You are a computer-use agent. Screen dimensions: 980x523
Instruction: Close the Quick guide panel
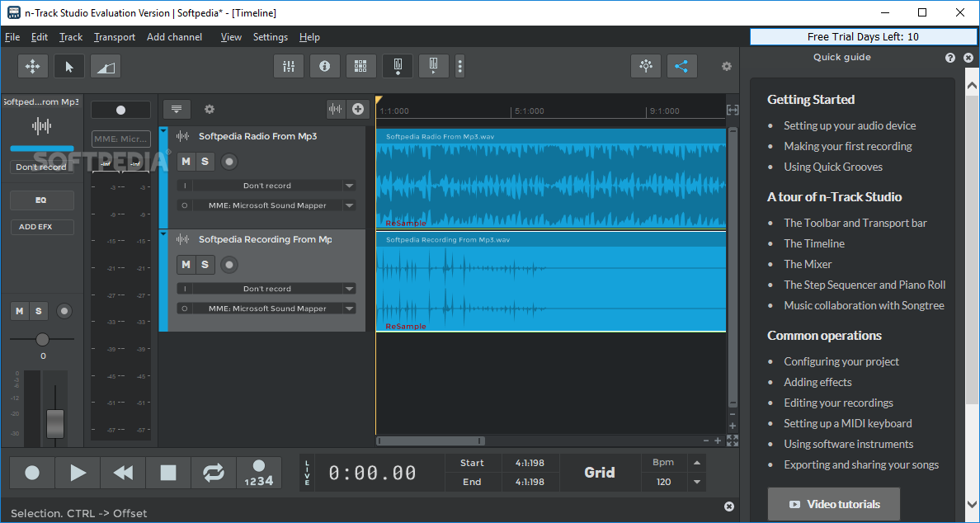968,58
